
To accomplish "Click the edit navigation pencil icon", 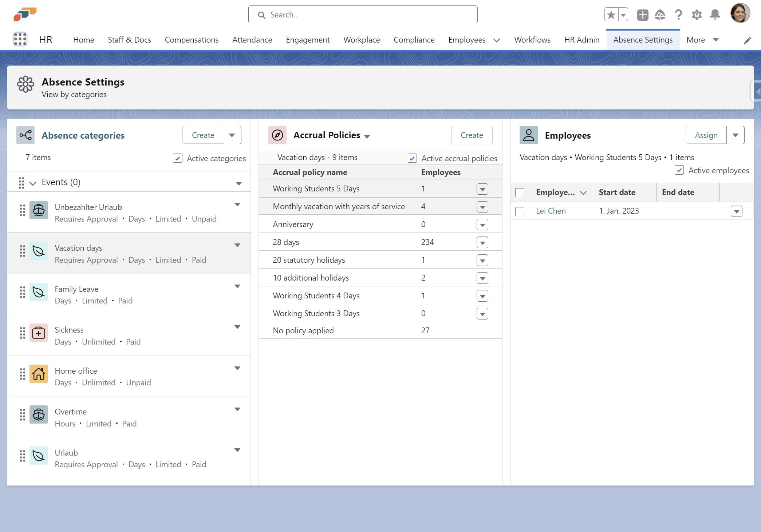I will 747,40.
